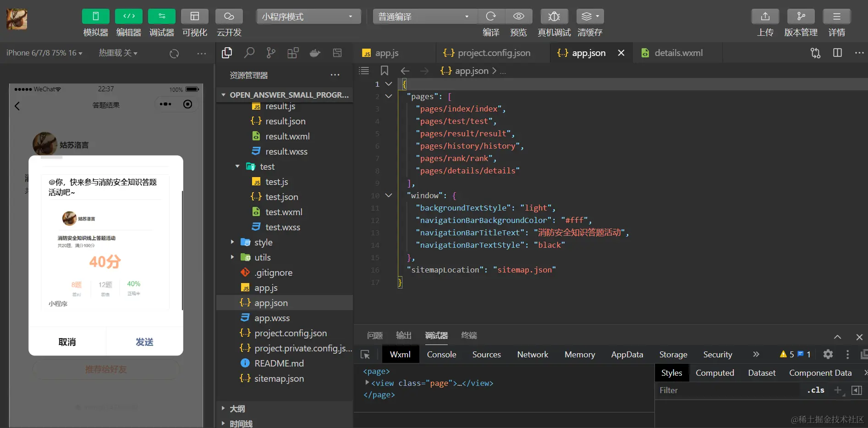868x428 pixels.
Task: Open editor more actions menu
Action: click(859, 53)
